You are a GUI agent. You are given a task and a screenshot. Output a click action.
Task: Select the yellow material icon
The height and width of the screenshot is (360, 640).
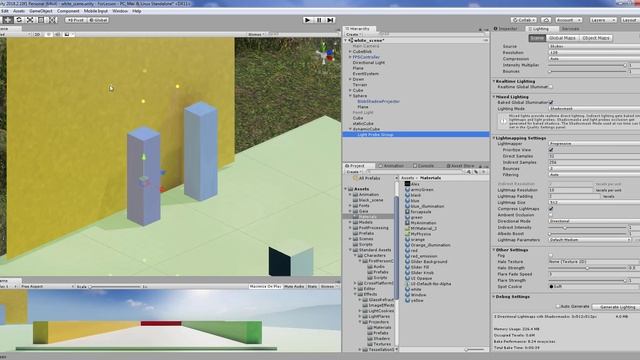click(x=407, y=300)
